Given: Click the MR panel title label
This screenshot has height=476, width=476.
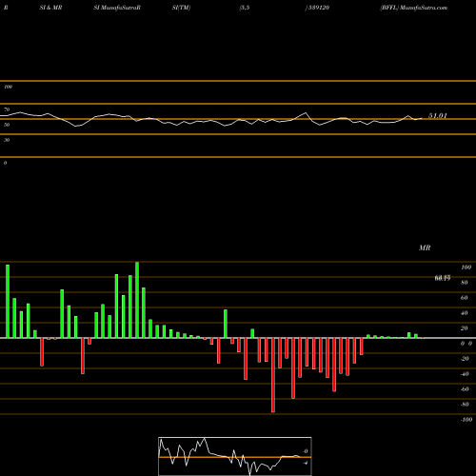Looking at the screenshot, I should 425,248.
